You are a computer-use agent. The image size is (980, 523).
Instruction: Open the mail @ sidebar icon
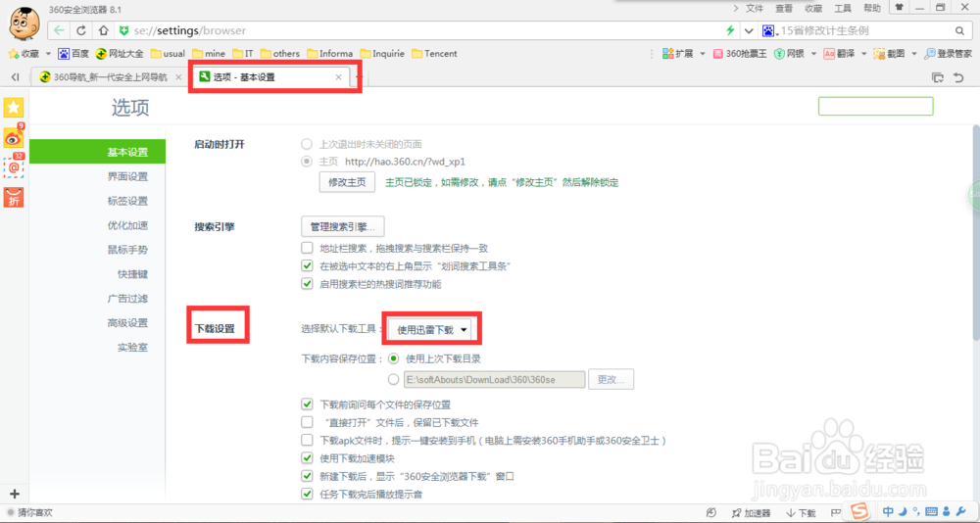(14, 166)
